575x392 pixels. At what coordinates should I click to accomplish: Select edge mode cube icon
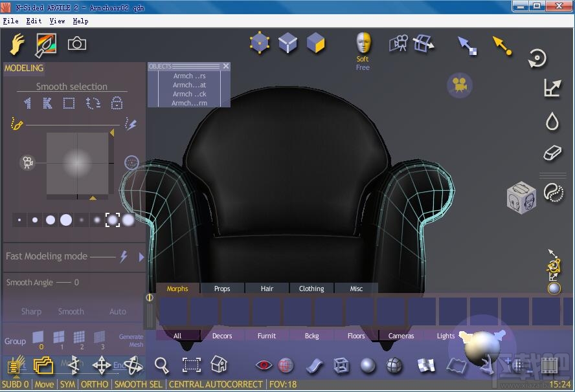[x=287, y=43]
